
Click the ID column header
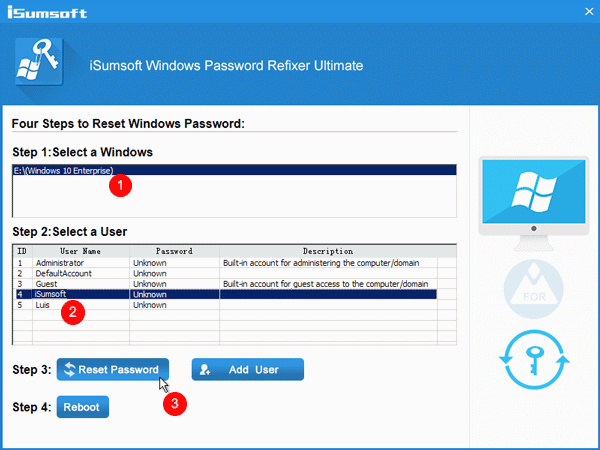(x=23, y=251)
